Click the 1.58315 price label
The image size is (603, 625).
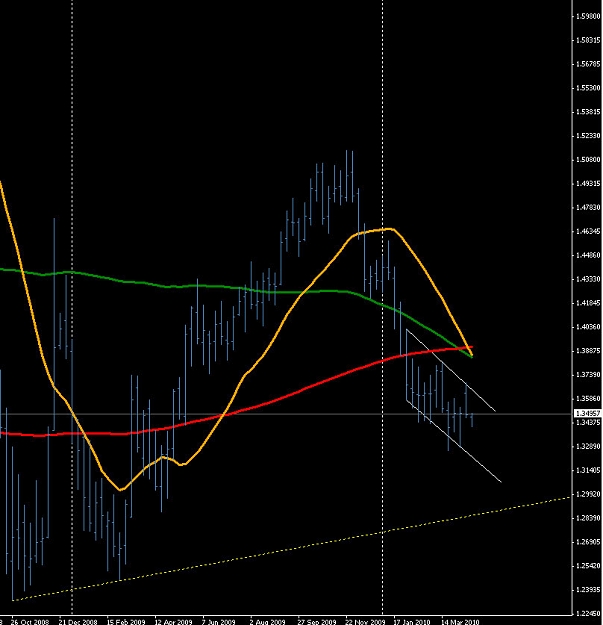pos(588,40)
